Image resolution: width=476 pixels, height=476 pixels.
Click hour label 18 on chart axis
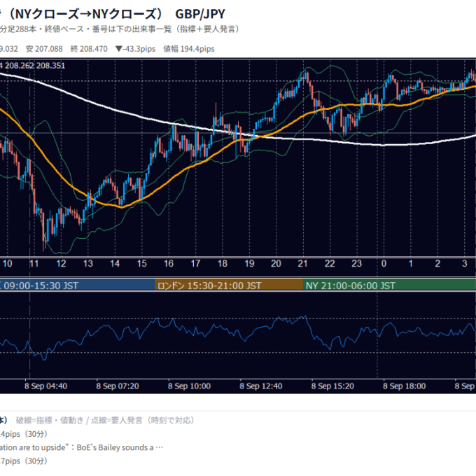click(x=223, y=263)
